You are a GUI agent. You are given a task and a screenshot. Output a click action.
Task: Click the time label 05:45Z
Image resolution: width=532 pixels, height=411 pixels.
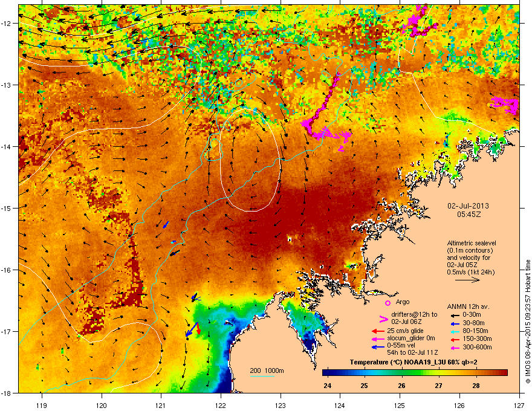coord(469,215)
